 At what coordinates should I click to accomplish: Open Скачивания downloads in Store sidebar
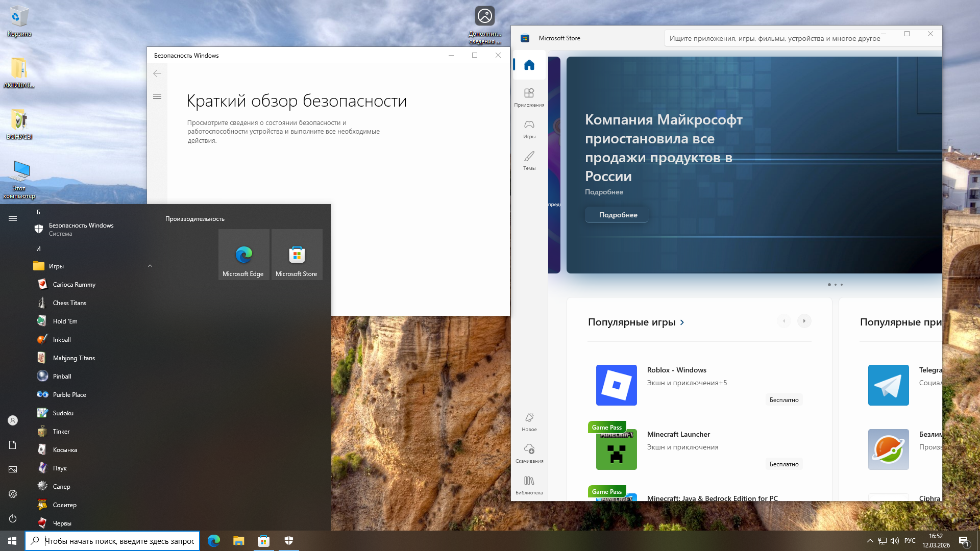[529, 453]
